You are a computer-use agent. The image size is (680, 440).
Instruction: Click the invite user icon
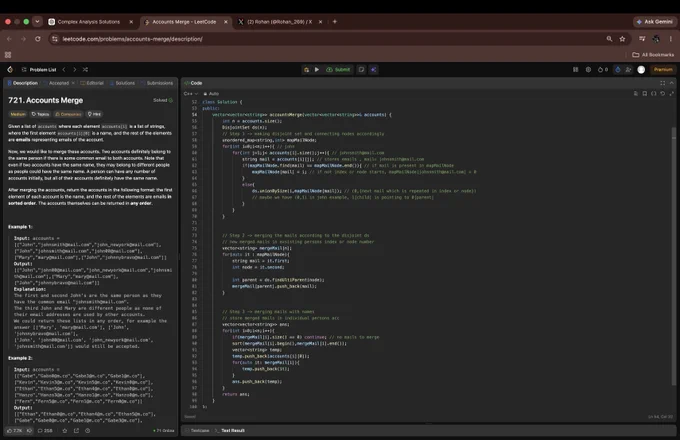(x=628, y=69)
